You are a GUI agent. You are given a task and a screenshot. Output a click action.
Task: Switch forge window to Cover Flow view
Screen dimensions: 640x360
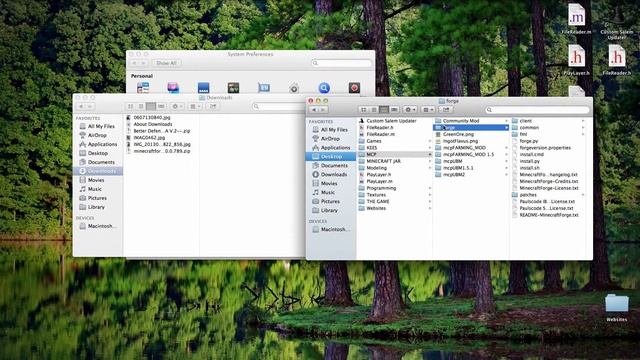coord(394,109)
